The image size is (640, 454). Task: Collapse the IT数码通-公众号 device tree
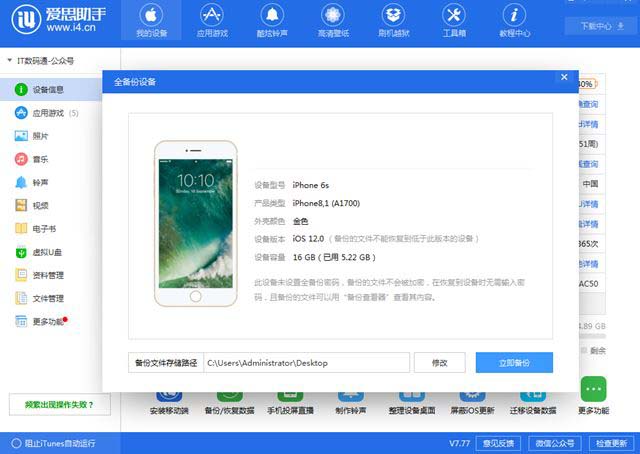(9, 60)
